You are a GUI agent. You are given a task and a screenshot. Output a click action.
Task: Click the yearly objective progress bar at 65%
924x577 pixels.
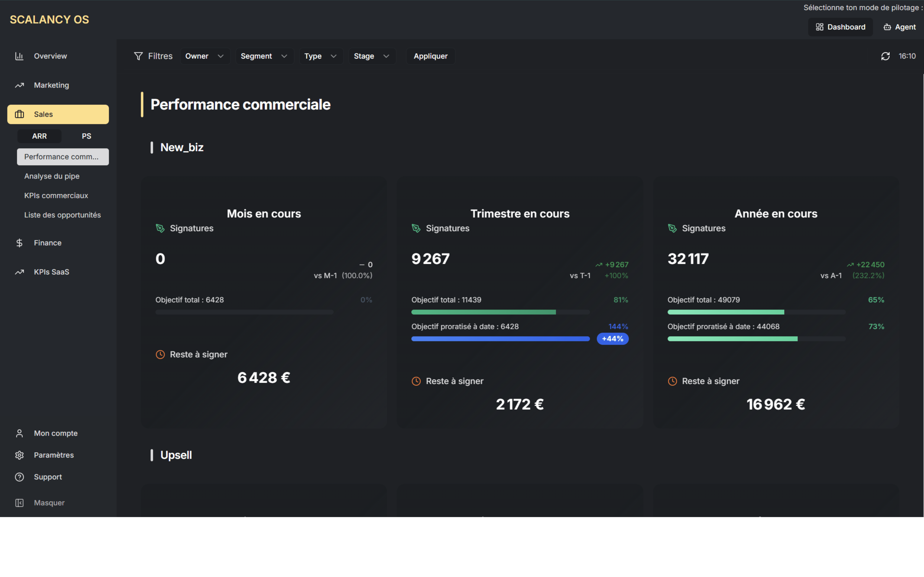756,312
